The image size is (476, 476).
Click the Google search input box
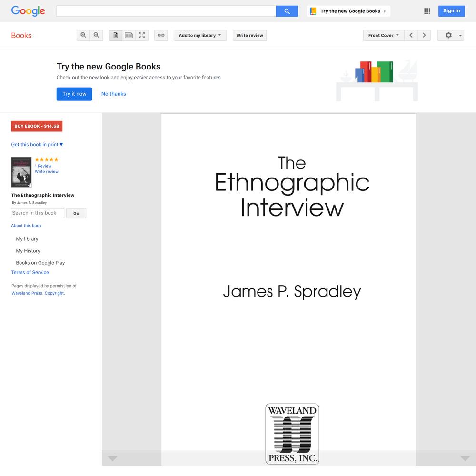pos(166,11)
